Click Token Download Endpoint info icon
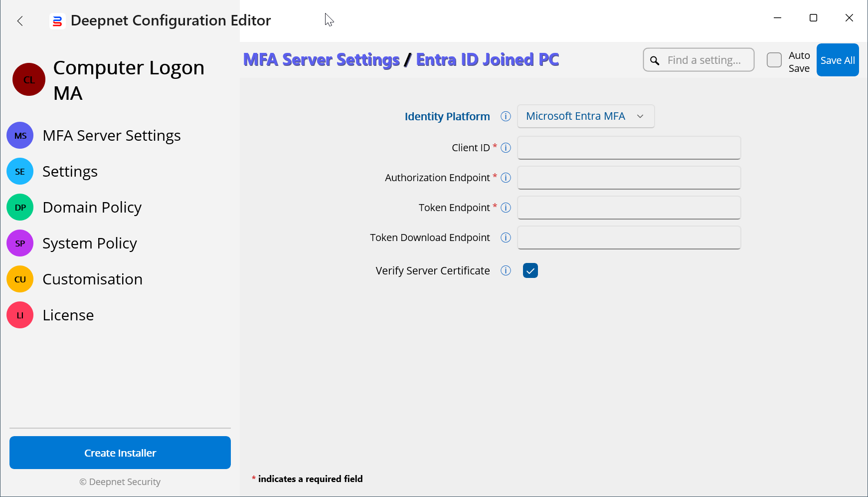868x497 pixels. pos(506,238)
